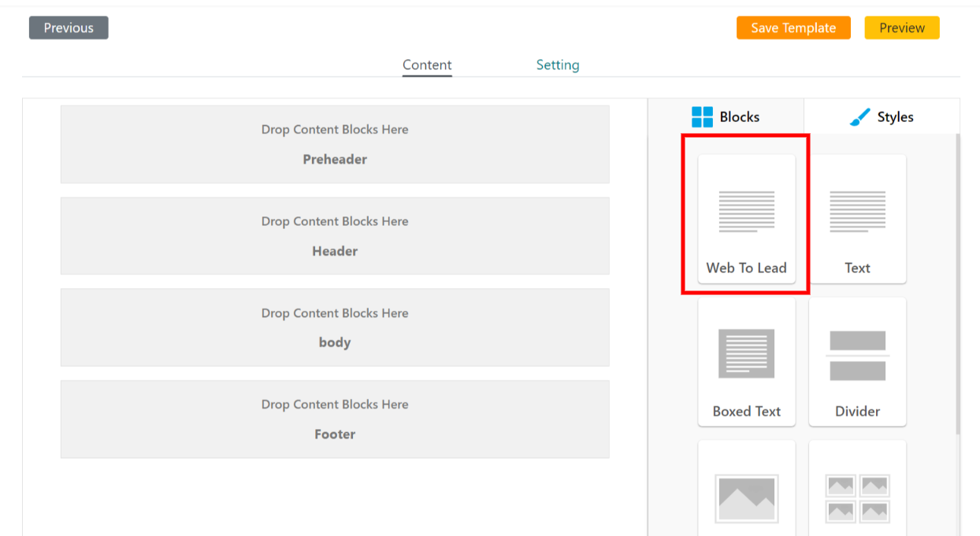Click the blocks panel scrollbar

[958, 283]
